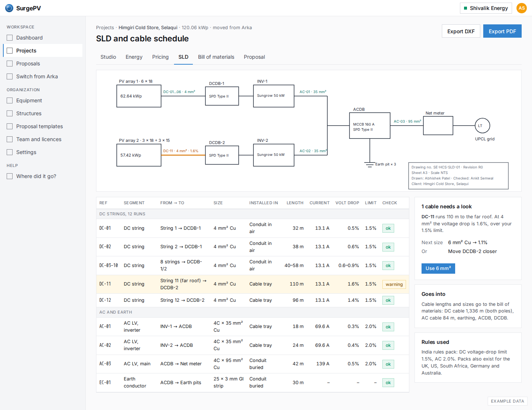Click the EXAMPLE DATA badge
The width and height of the screenshot is (532, 410).
click(x=508, y=401)
